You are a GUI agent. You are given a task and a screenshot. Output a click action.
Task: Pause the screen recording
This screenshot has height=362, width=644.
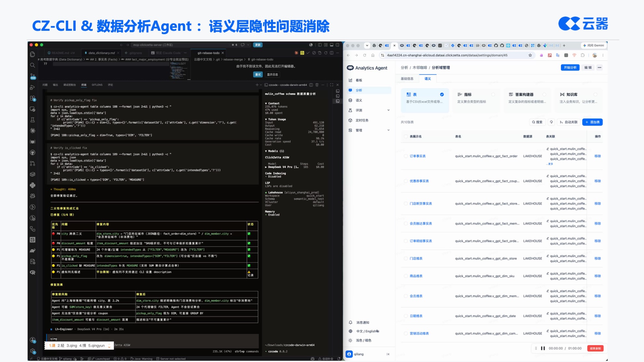(543, 348)
